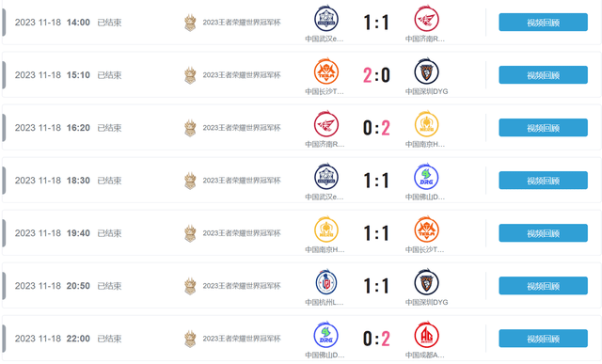Open video replay for the 20:50 match

point(543,286)
